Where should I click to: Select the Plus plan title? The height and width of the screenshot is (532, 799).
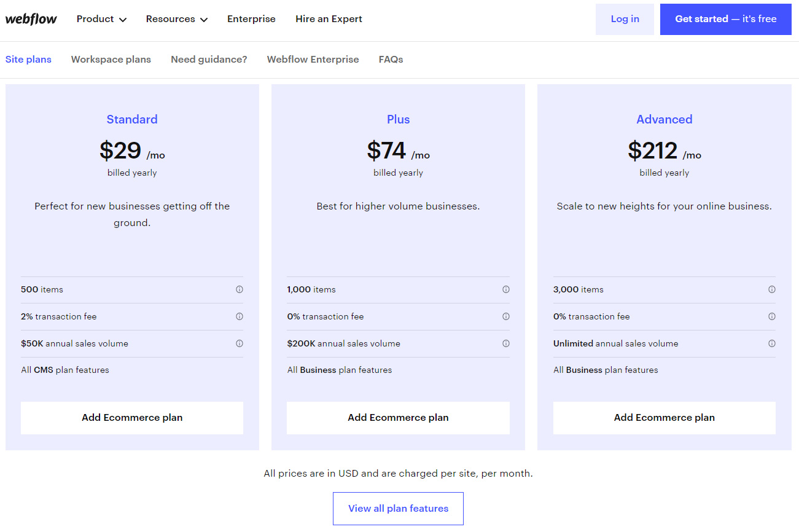pyautogui.click(x=398, y=119)
